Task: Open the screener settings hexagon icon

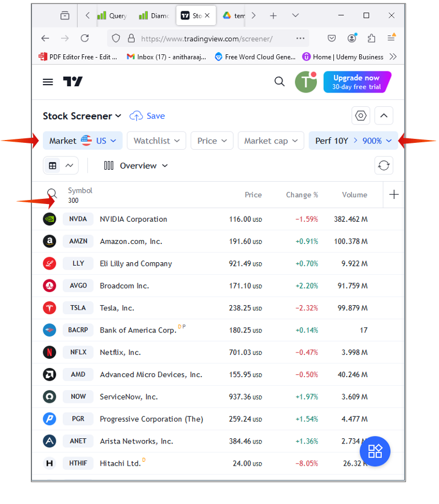Action: click(361, 115)
